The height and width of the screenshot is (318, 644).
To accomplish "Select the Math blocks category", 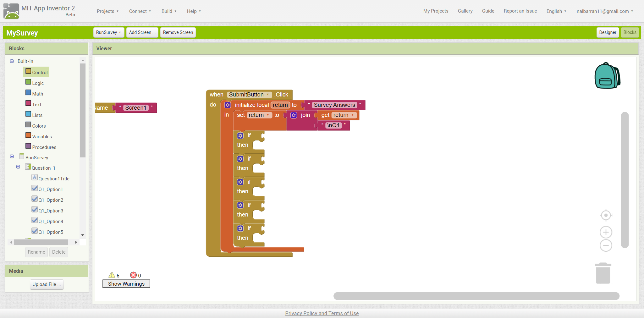I will (34, 93).
